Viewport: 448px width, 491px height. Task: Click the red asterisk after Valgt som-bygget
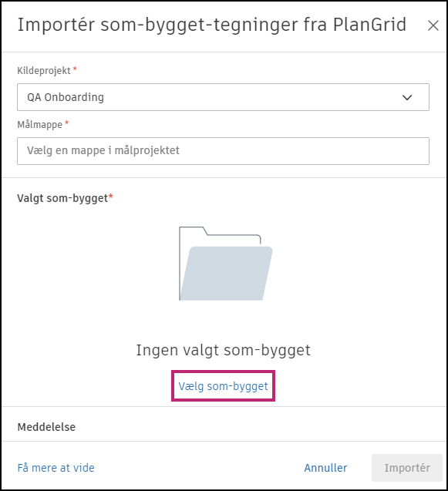(110, 196)
